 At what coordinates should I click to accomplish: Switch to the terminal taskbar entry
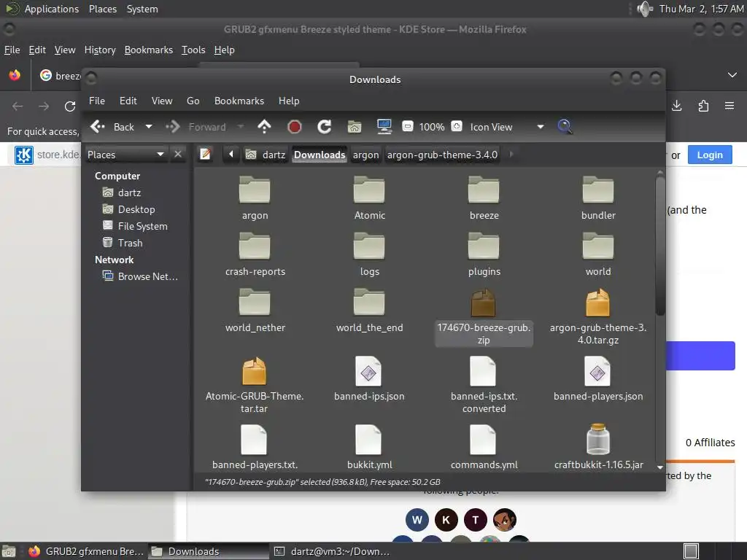click(x=333, y=551)
